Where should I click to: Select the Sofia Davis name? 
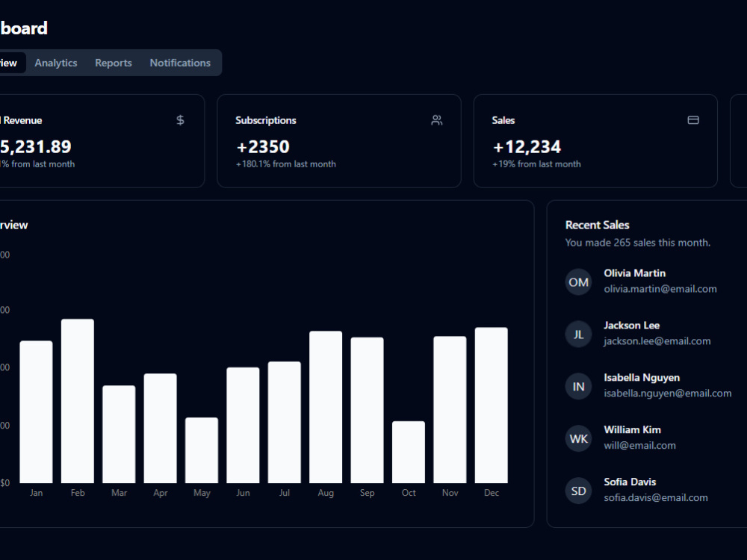[630, 482]
